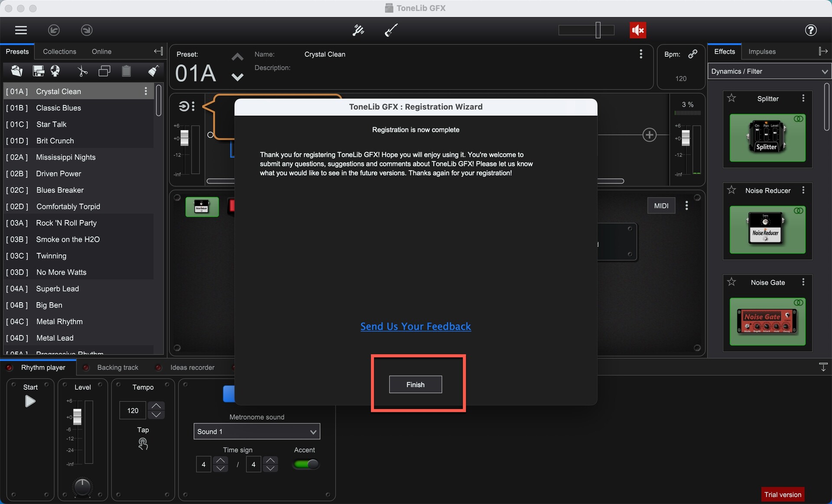832x504 pixels.
Task: Start rhythm player playback
Action: (x=29, y=401)
